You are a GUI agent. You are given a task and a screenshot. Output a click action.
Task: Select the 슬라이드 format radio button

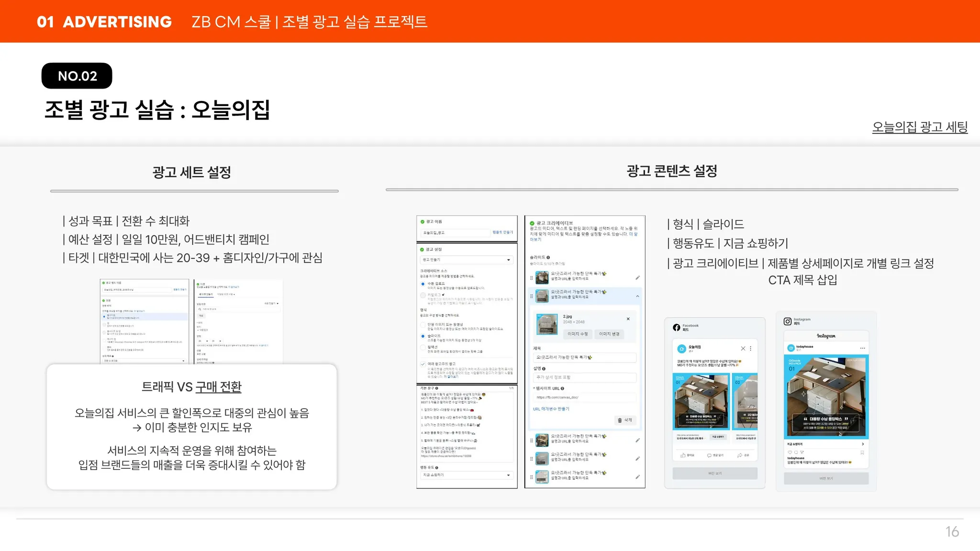click(x=423, y=336)
